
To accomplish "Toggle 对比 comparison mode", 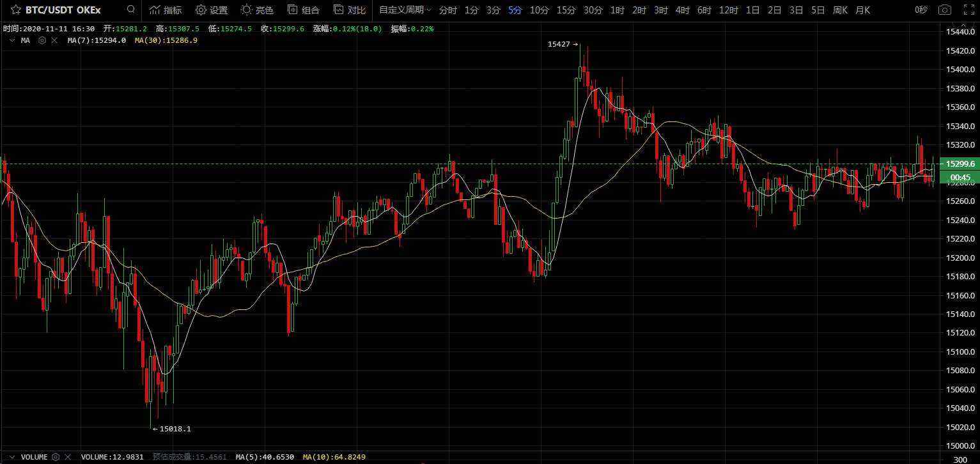I will click(x=350, y=10).
